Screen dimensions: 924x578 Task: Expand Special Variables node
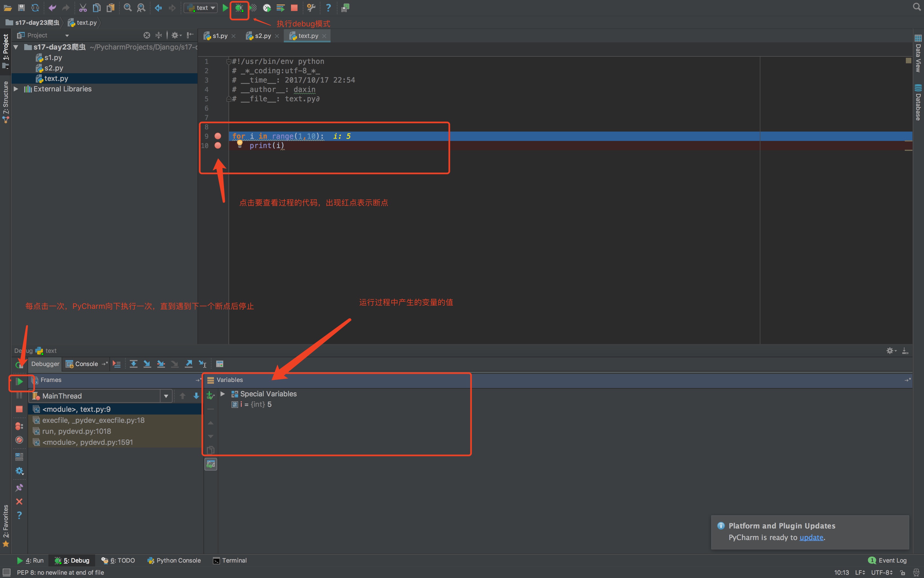point(222,394)
